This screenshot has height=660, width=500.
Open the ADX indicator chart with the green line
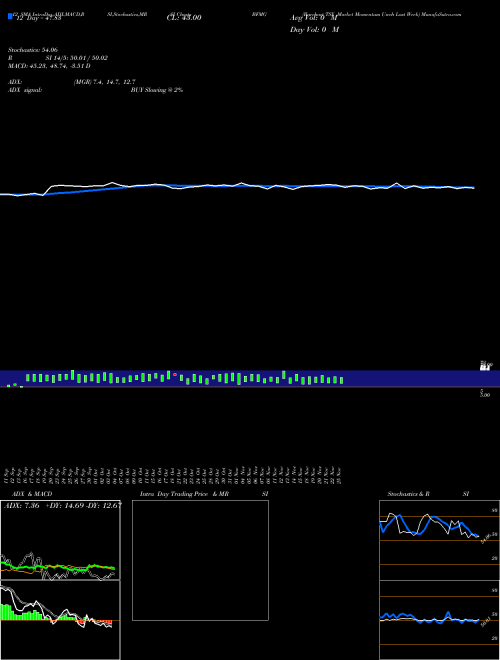(x=60, y=540)
